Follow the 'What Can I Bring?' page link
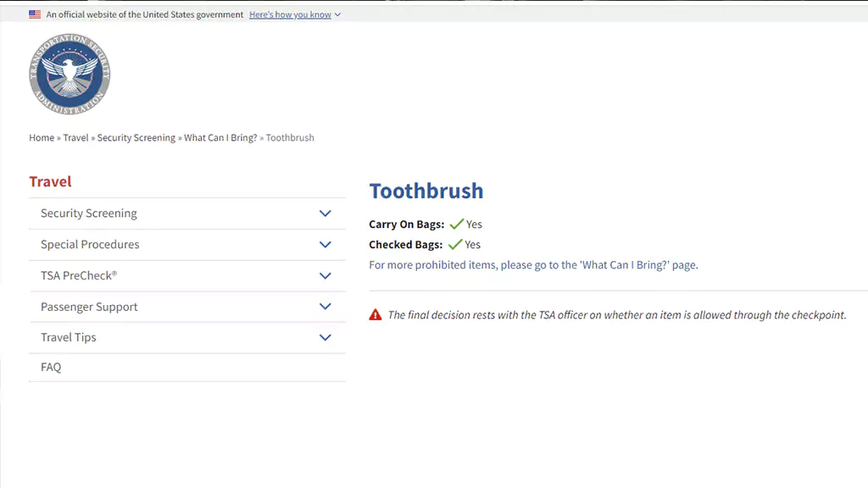The width and height of the screenshot is (868, 488). 625,265
